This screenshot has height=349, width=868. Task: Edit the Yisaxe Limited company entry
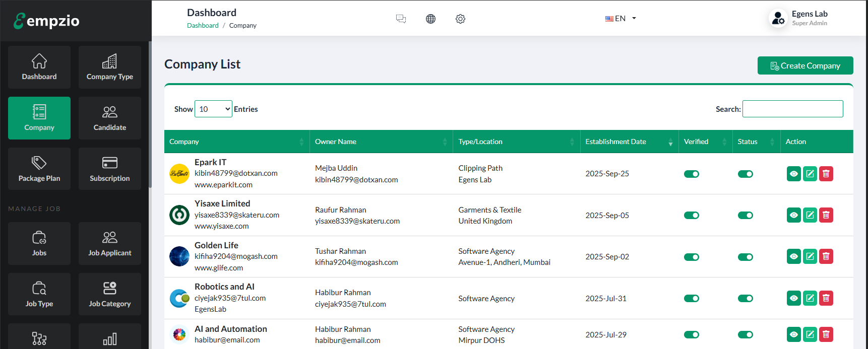[810, 215]
